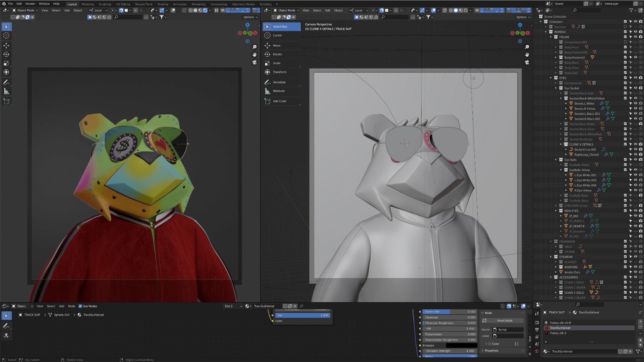Open the Render menu

[x=30, y=4]
